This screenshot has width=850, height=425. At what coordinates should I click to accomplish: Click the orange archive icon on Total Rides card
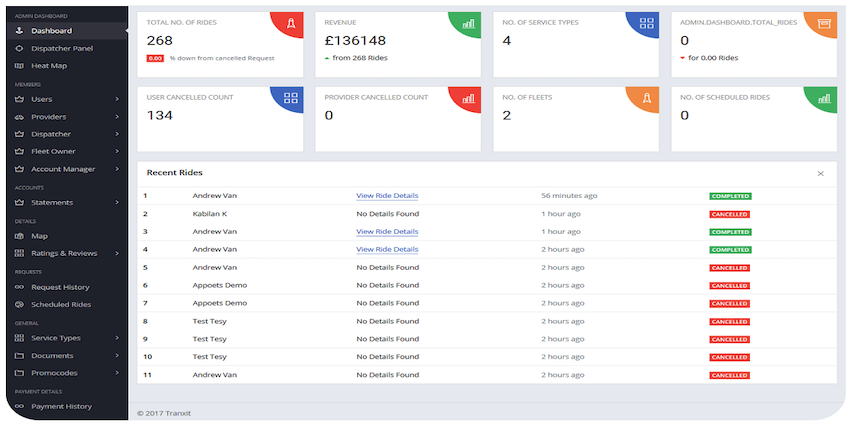[x=825, y=23]
